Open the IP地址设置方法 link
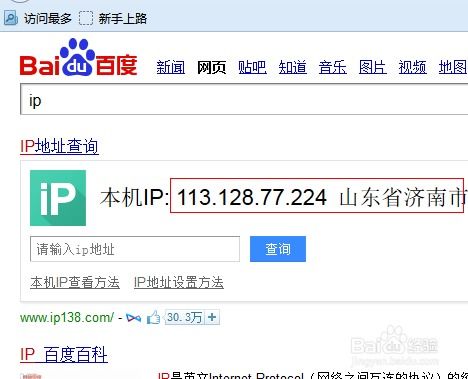The image size is (468, 379). point(179,282)
